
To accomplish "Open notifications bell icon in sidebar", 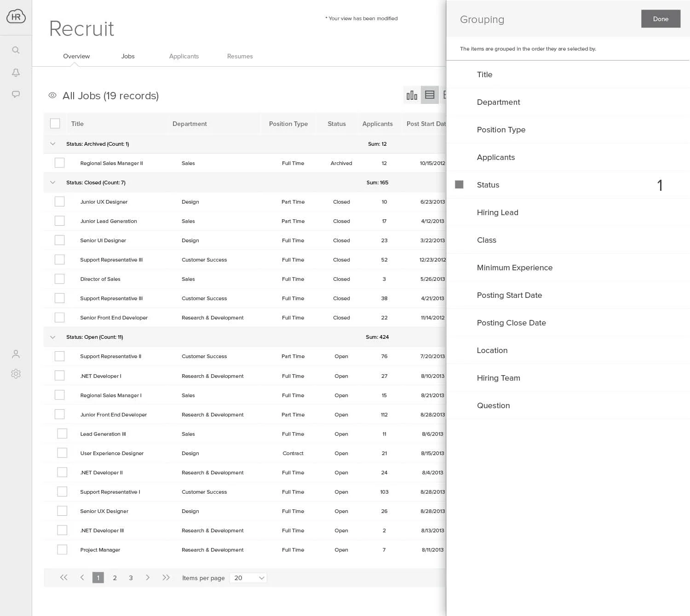I will [16, 73].
